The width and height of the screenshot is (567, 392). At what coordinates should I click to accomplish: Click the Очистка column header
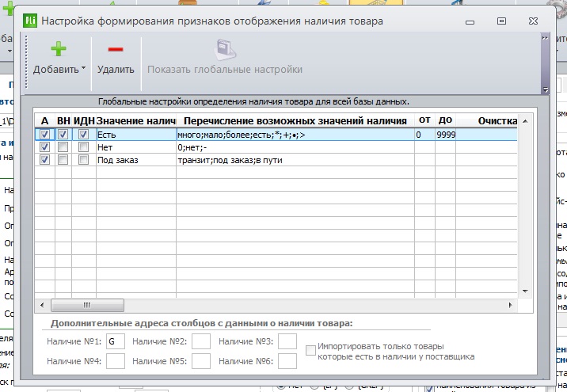[487, 120]
